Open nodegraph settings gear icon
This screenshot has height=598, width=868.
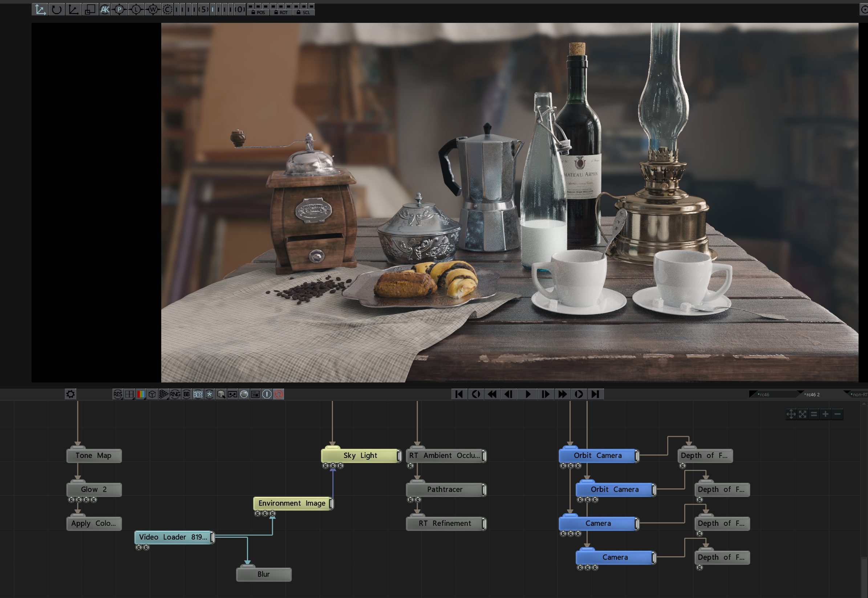(70, 394)
